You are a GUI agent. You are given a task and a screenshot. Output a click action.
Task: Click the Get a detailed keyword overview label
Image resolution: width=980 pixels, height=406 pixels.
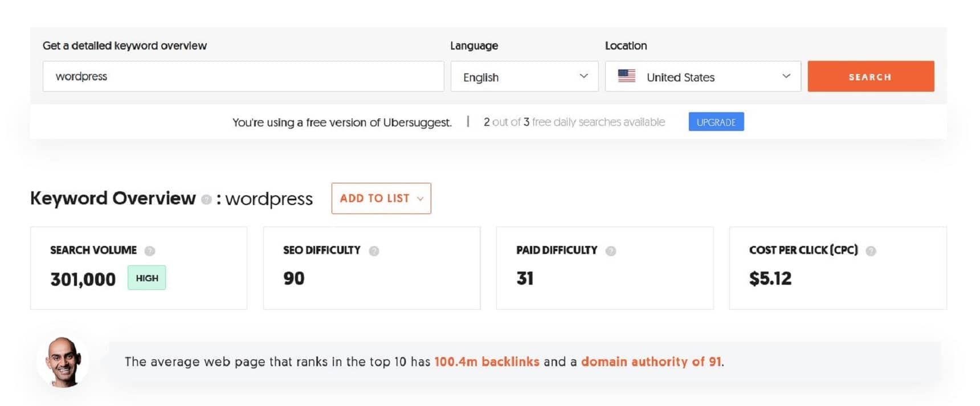[125, 46]
